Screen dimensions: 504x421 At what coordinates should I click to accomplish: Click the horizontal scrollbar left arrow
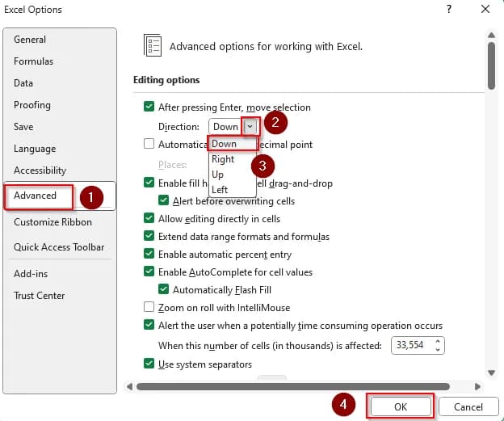tap(129, 386)
